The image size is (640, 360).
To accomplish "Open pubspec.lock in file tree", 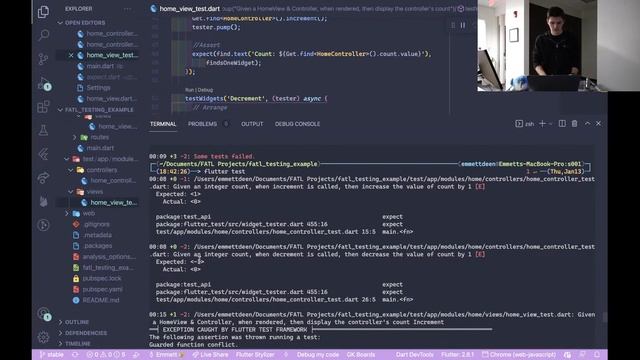I will 102,279.
